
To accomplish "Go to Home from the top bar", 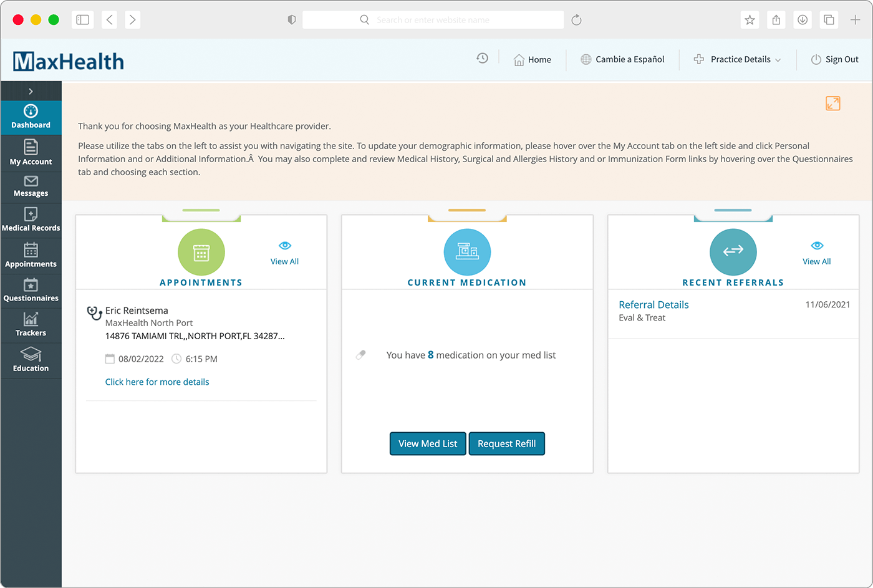I will coord(533,59).
